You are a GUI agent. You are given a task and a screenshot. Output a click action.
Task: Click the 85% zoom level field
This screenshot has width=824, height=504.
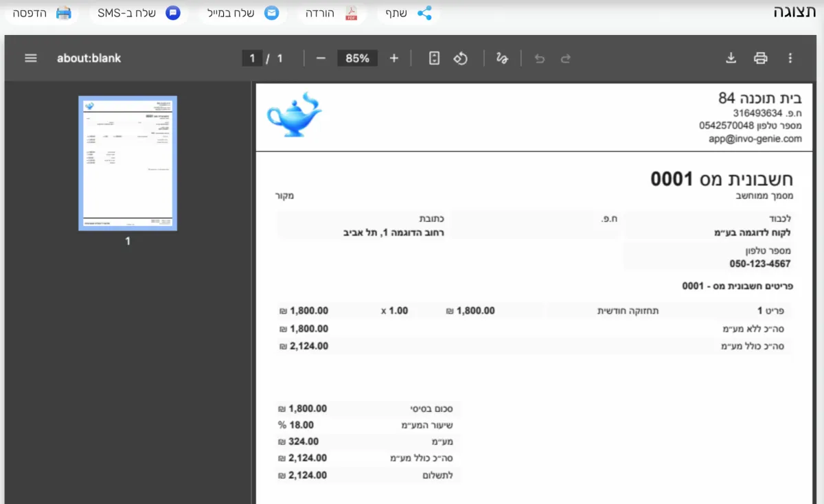pos(357,58)
